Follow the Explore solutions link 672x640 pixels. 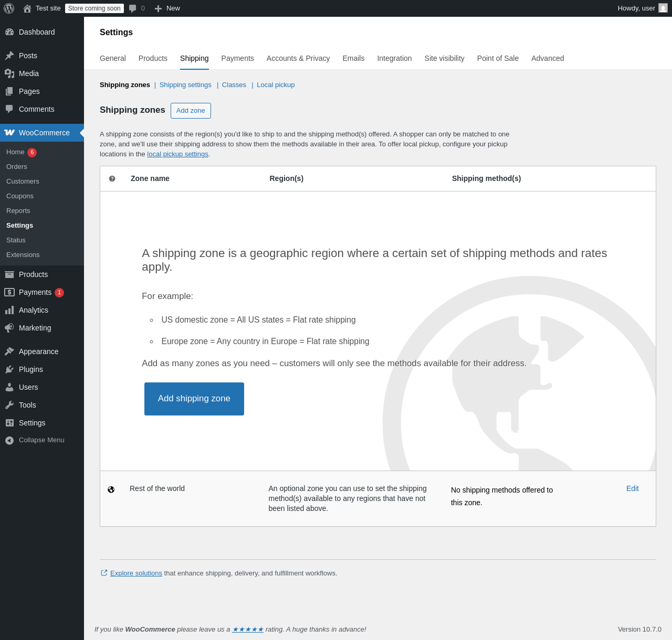136,573
